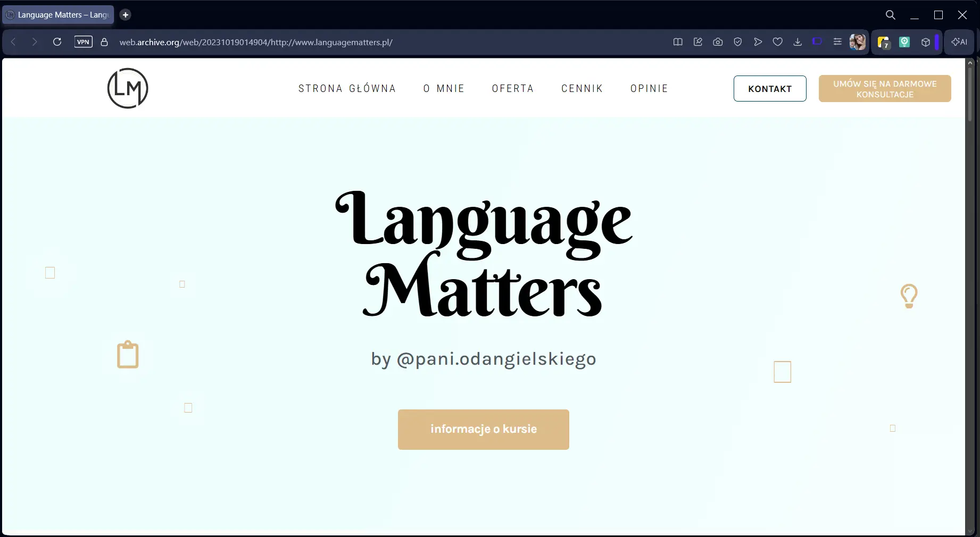Open the privacy shield icon
Screen dimensions: 980x537
[x=738, y=42]
